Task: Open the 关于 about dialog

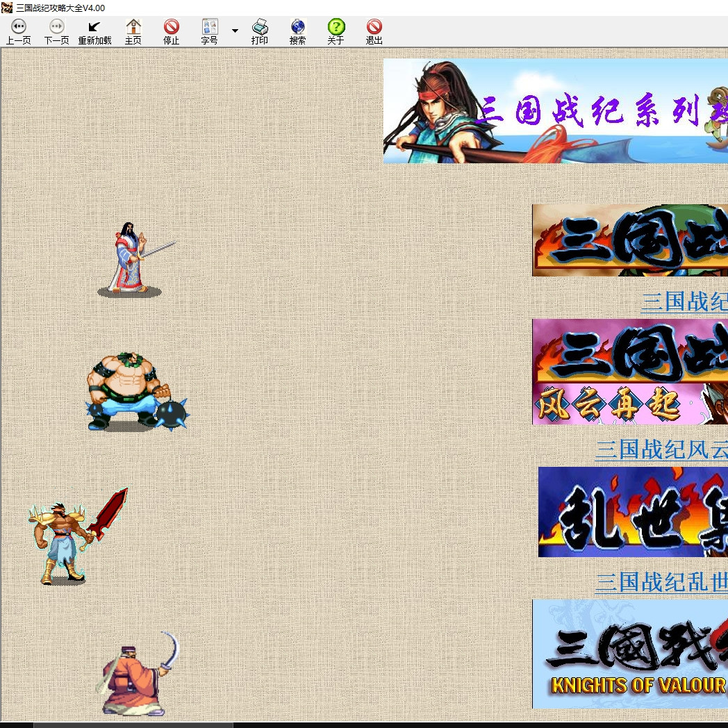Action: tap(336, 31)
